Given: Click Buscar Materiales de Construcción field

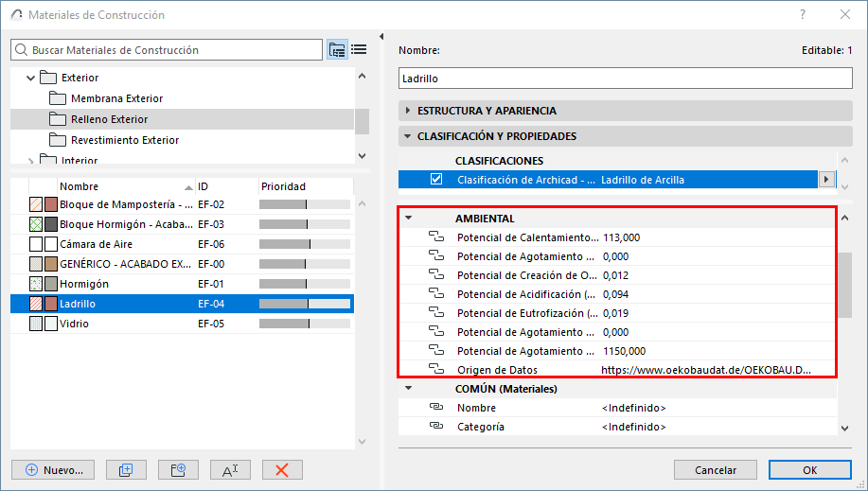Looking at the screenshot, I should tap(167, 50).
